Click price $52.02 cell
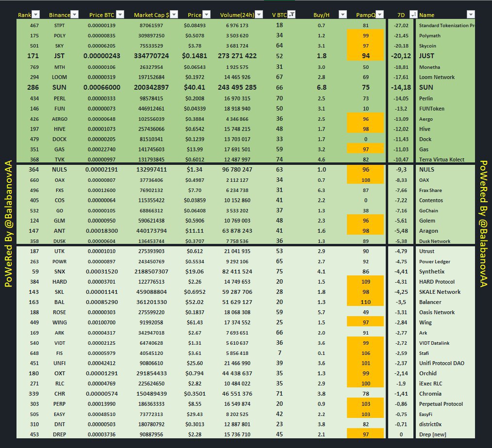 click(195, 302)
